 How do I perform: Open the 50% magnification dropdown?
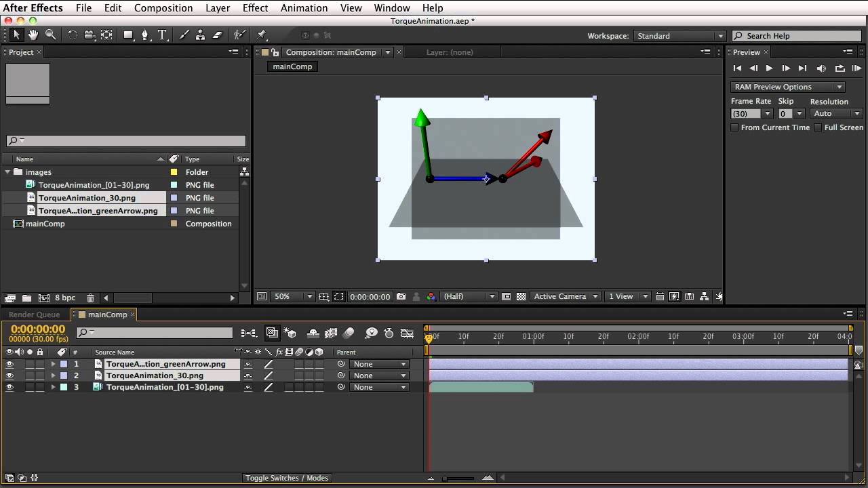pyautogui.click(x=292, y=296)
